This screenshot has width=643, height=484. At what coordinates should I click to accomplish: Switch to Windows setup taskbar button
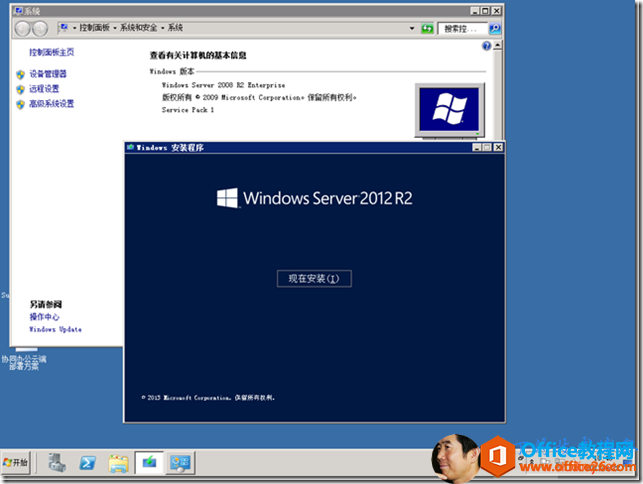[149, 463]
